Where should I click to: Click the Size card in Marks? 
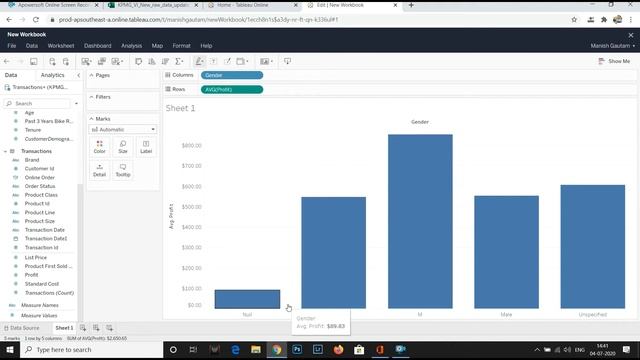pos(123,147)
